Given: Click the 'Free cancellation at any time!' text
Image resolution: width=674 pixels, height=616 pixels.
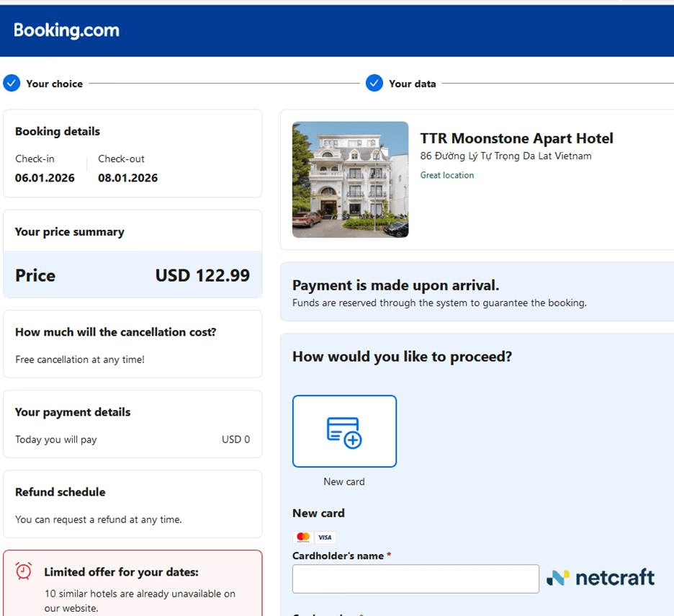Looking at the screenshot, I should pyautogui.click(x=80, y=360).
